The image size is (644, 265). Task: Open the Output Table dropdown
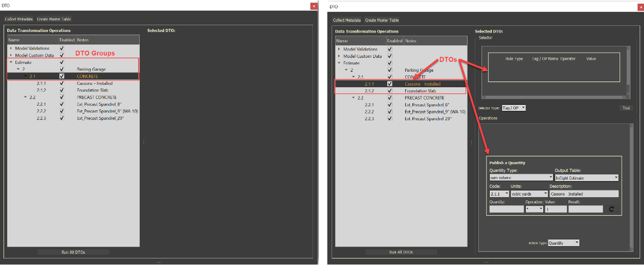[587, 178]
